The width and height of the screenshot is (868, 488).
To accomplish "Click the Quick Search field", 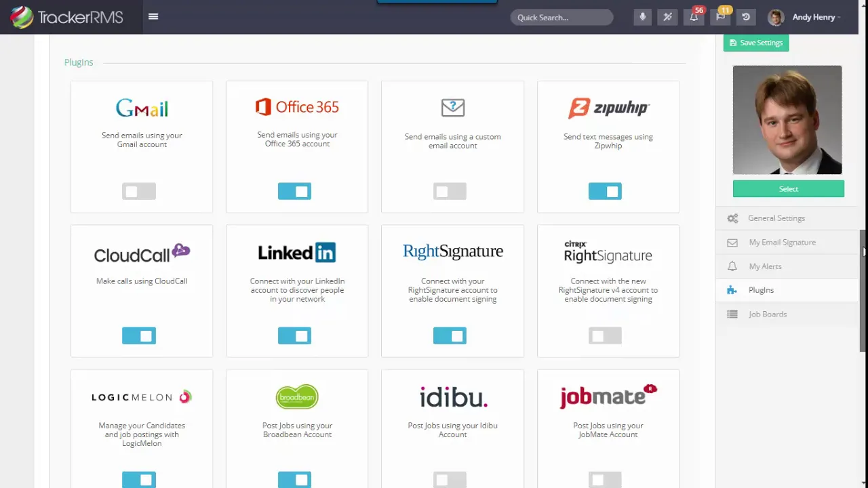I will coord(561,18).
